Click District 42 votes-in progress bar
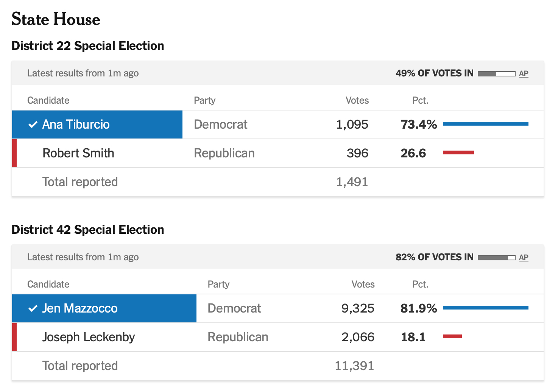The image size is (558, 392). click(496, 257)
